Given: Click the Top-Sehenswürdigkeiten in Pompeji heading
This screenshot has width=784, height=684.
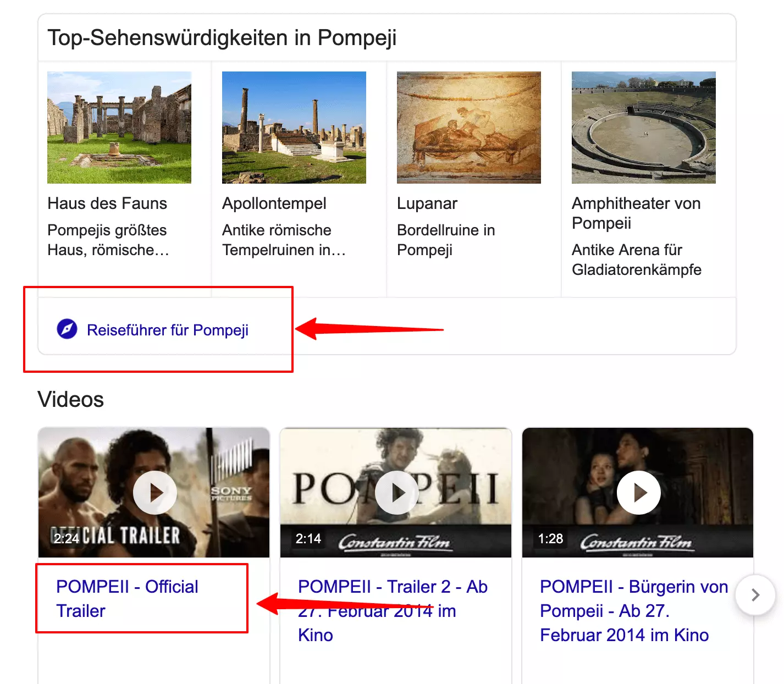Looking at the screenshot, I should click(x=222, y=38).
